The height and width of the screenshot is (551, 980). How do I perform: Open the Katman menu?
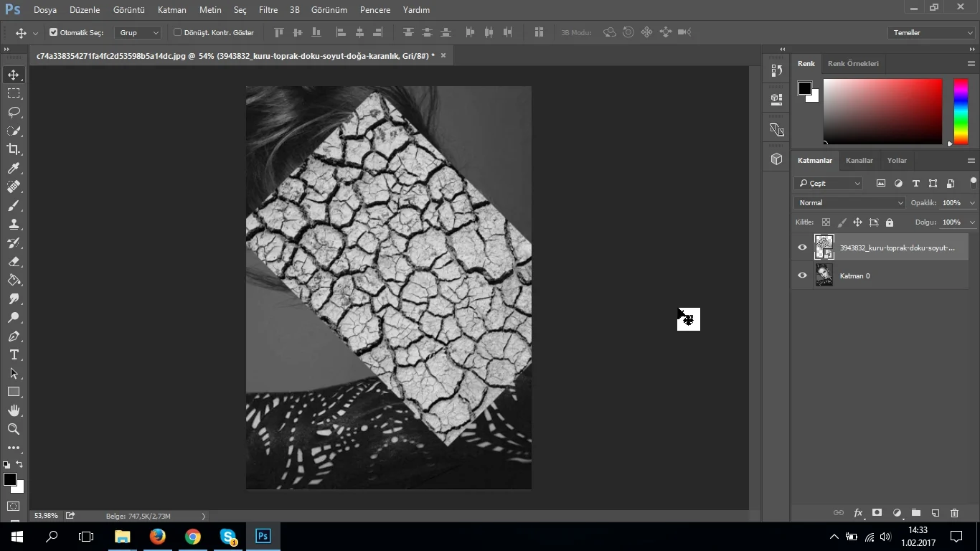[172, 10]
